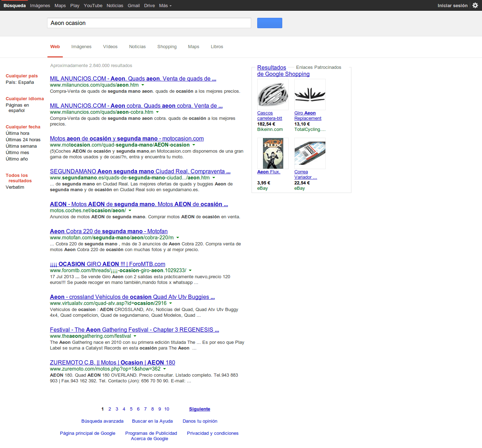Screen dimensions: 482x448
Task: Select the Verbatim results option
Action: pos(15,187)
